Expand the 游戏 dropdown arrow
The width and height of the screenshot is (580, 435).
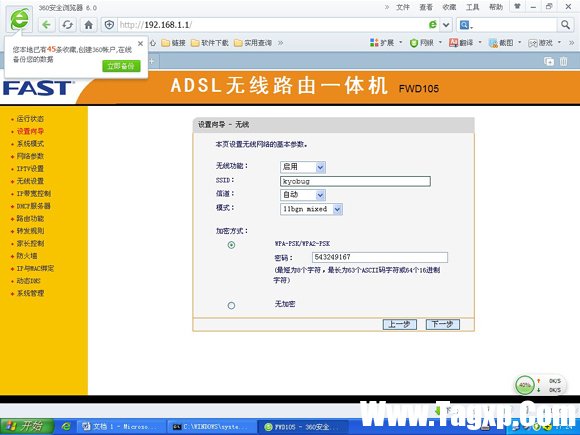point(559,43)
